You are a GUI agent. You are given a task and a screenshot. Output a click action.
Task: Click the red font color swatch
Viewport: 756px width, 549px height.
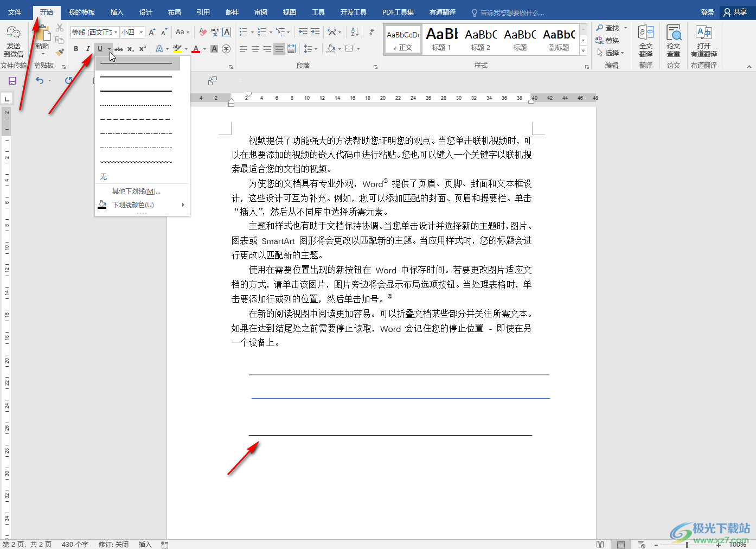(196, 49)
